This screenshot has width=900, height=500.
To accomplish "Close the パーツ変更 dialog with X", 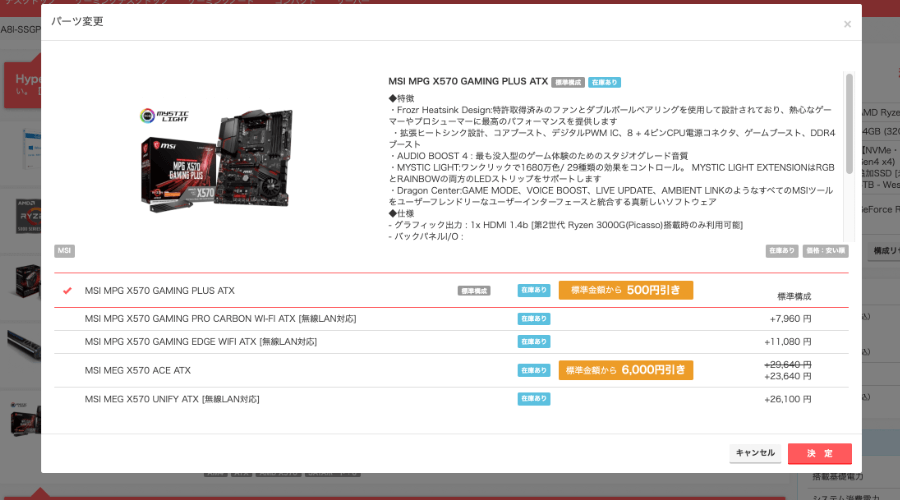I will [847, 24].
